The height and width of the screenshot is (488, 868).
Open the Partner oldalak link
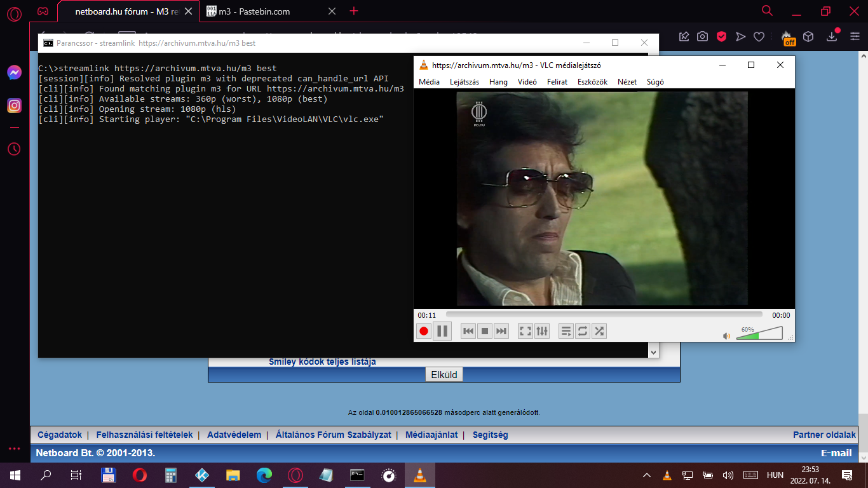[824, 435]
